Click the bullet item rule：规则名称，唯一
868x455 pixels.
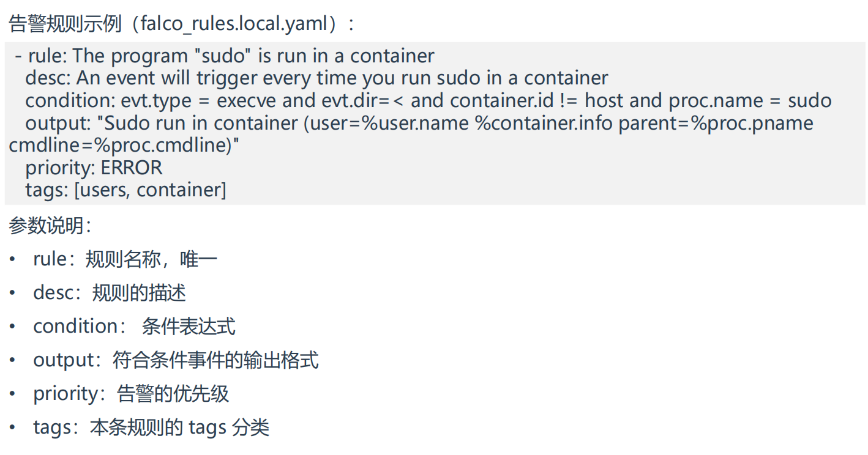click(125, 259)
